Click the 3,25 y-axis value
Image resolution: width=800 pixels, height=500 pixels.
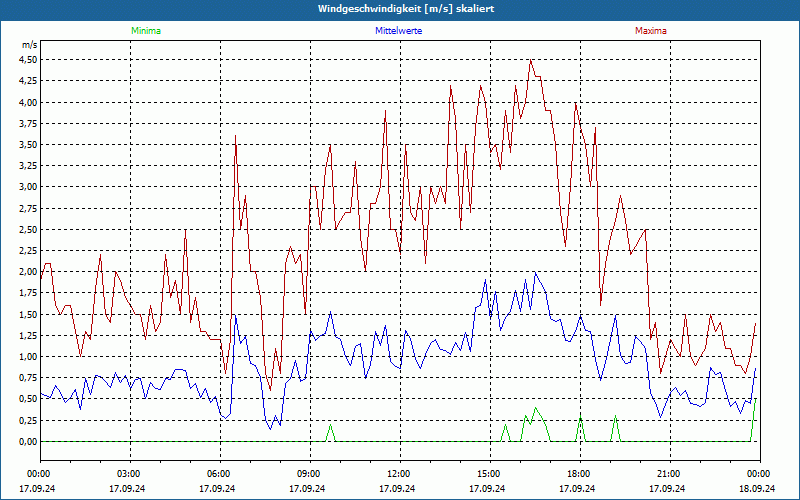point(28,166)
